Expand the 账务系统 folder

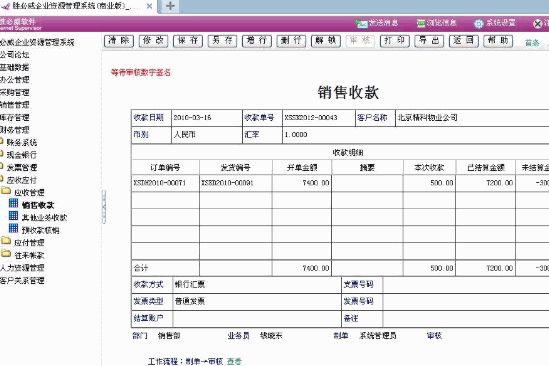[x=21, y=142]
